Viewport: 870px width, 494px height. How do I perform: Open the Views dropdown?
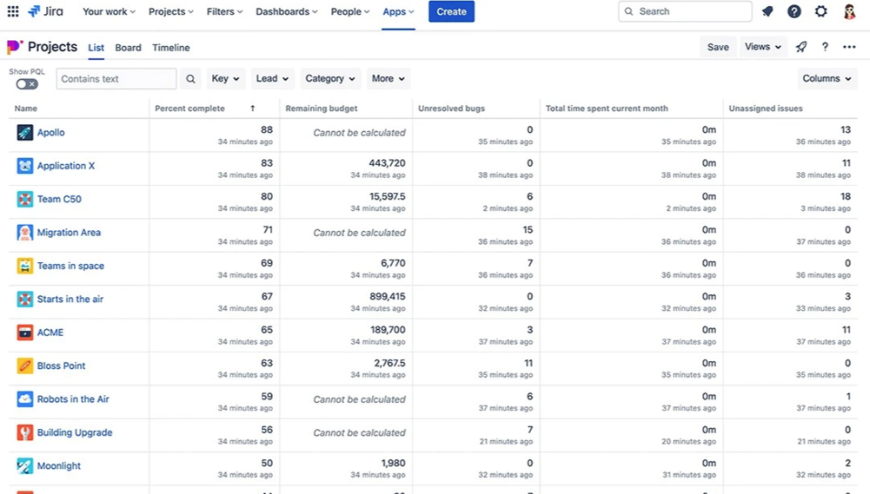763,47
